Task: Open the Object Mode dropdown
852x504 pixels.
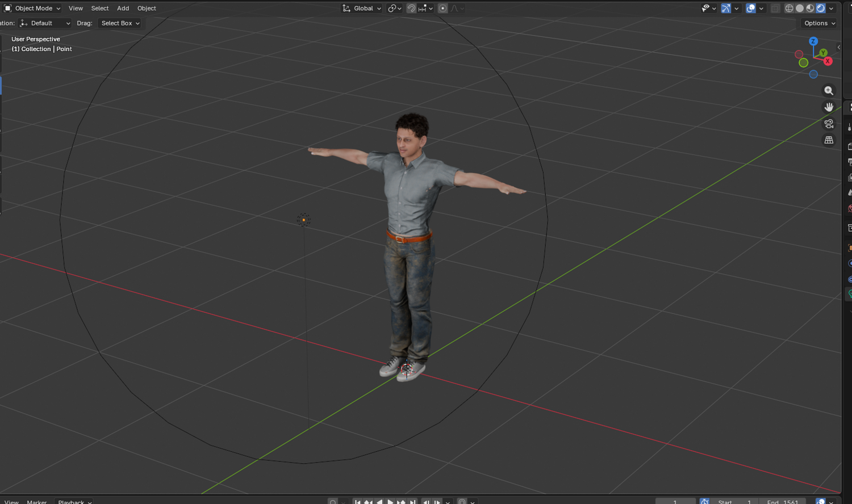Action: pyautogui.click(x=33, y=9)
